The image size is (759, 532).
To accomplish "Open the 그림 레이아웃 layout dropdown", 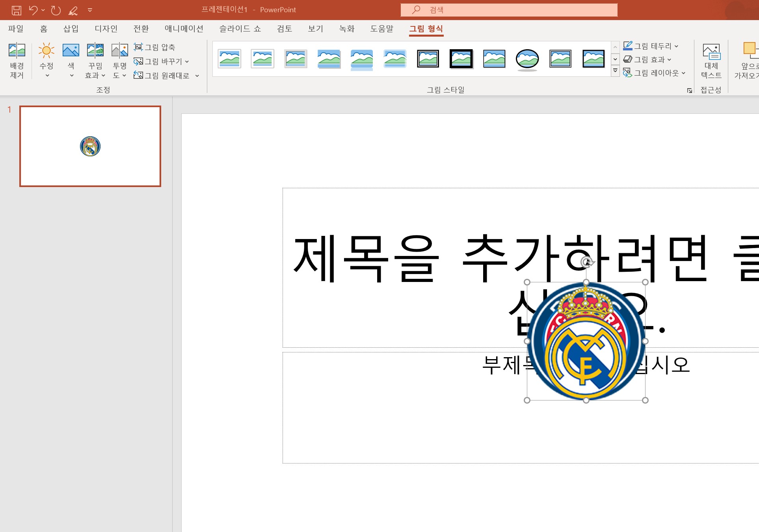I will (x=655, y=73).
